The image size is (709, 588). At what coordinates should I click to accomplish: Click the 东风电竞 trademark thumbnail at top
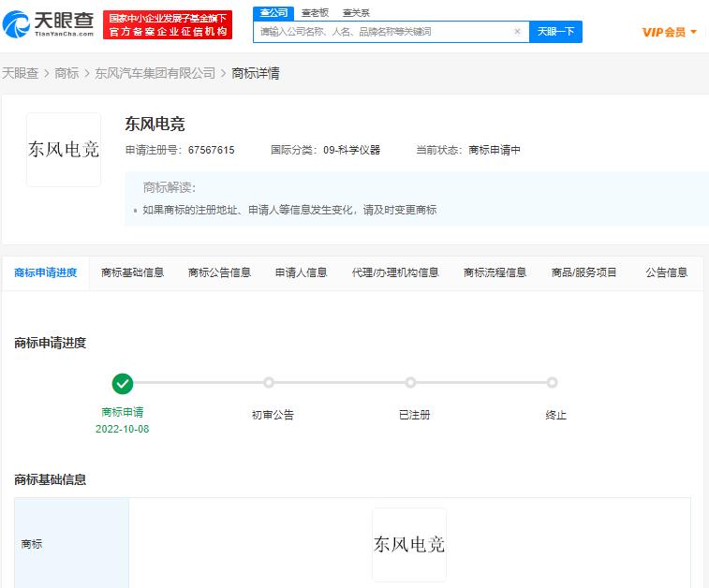64,150
